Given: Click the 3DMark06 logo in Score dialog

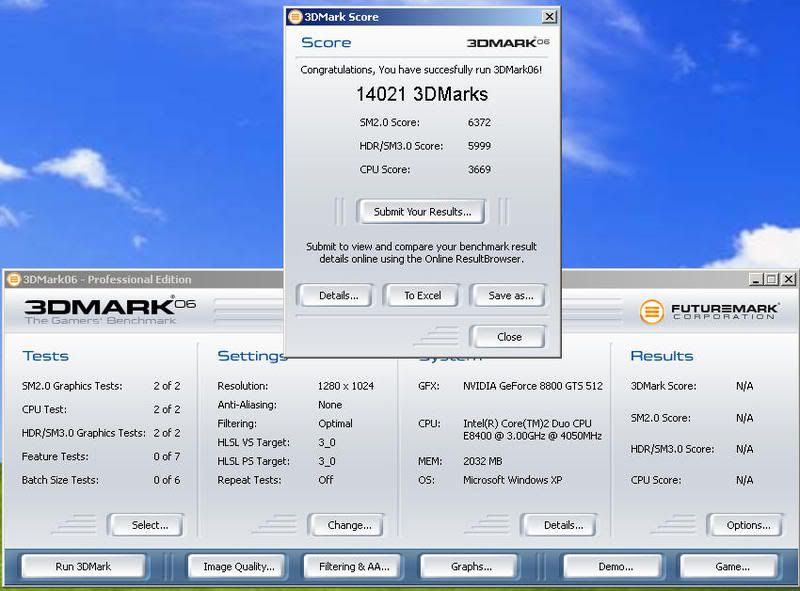Looking at the screenshot, I should (508, 42).
